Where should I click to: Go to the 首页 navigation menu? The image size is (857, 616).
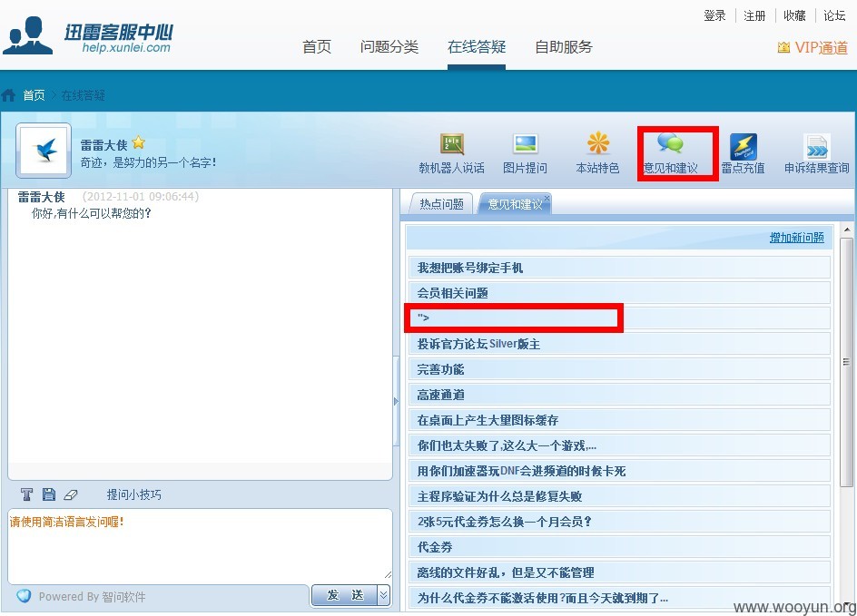click(317, 47)
